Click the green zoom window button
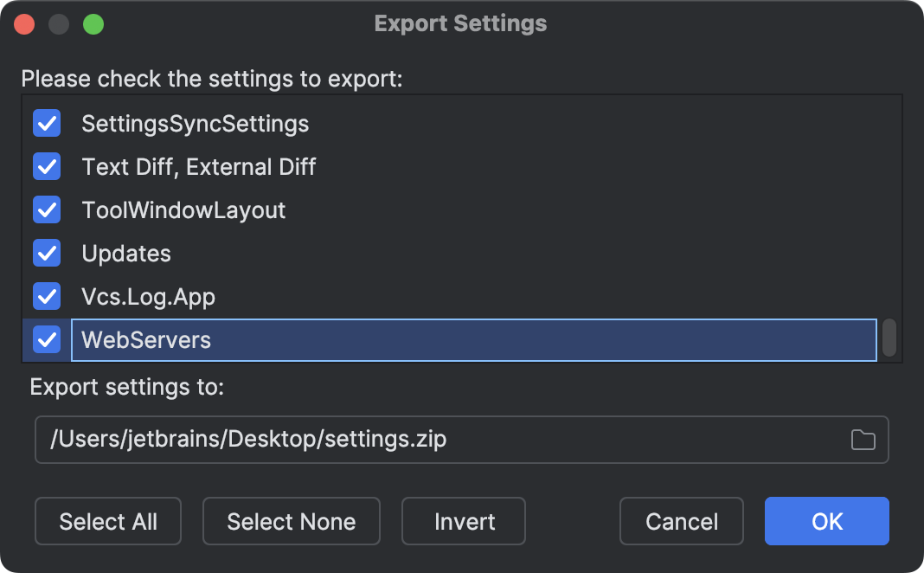Screen dimensions: 924x573 point(94,23)
